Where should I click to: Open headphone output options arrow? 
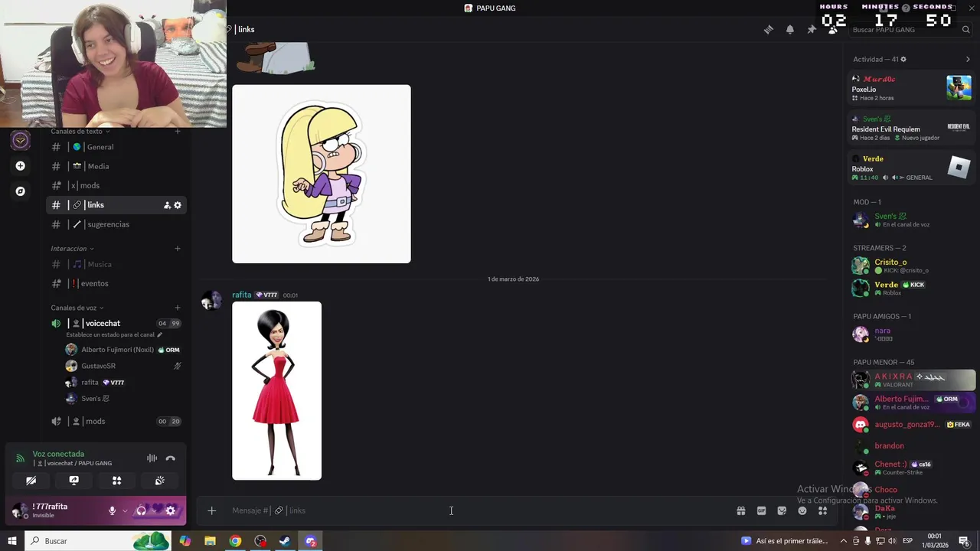tap(155, 510)
